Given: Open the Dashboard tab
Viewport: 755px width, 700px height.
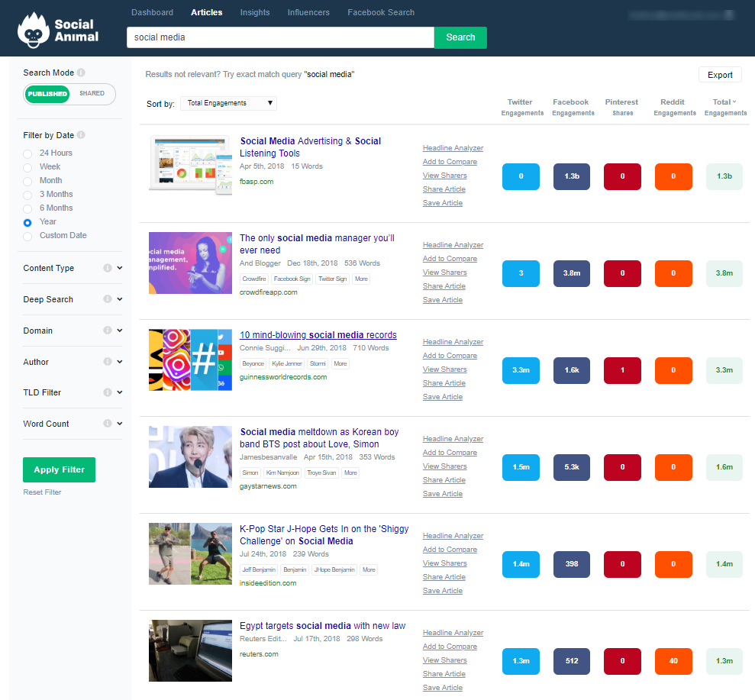Looking at the screenshot, I should 152,12.
